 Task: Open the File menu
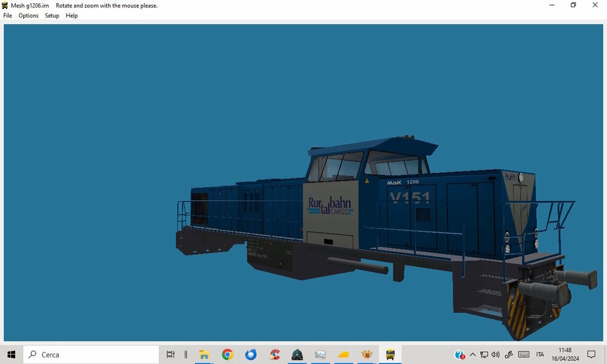(7, 16)
